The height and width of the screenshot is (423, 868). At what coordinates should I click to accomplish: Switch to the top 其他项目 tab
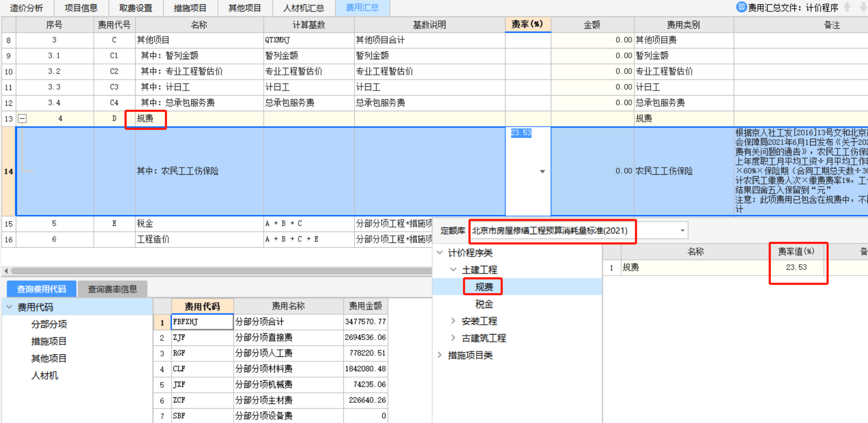point(245,8)
